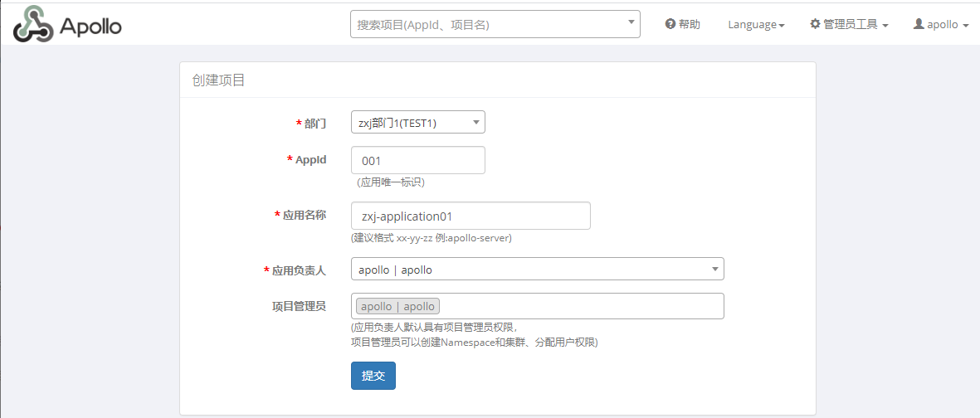The width and height of the screenshot is (980, 418).
Task: Open the project search dropdown arrow
Action: click(630, 22)
